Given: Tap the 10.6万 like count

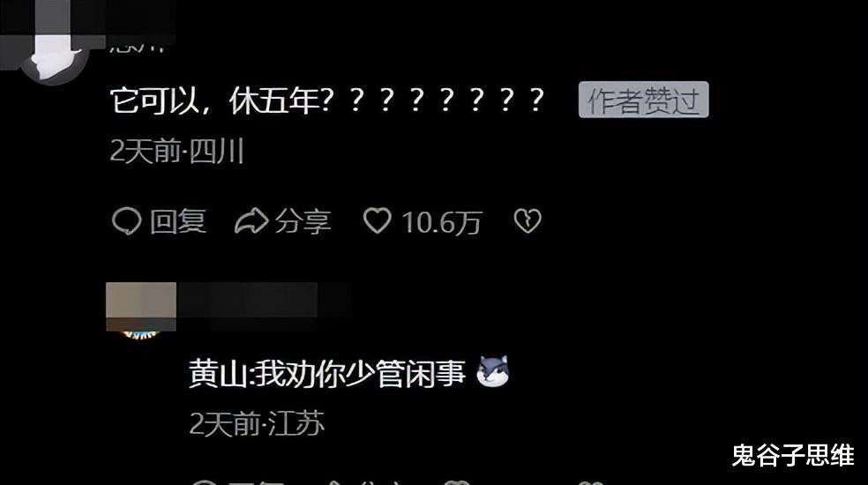Looking at the screenshot, I should coord(441,222).
